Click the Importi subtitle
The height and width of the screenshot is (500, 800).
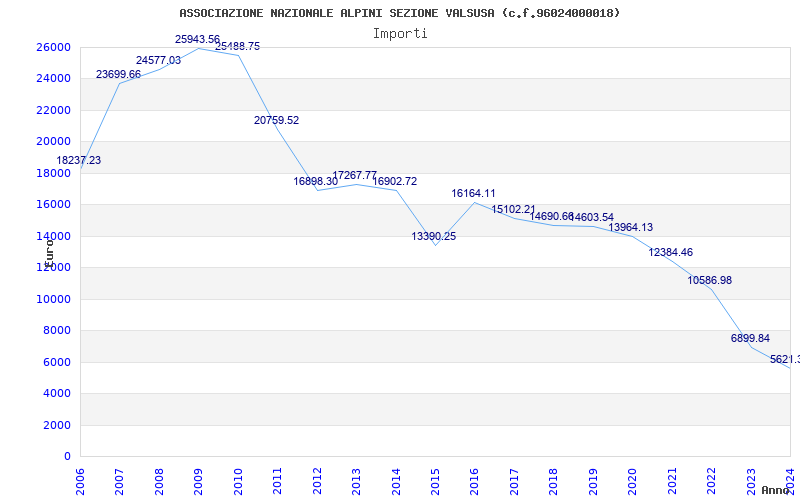tap(400, 34)
